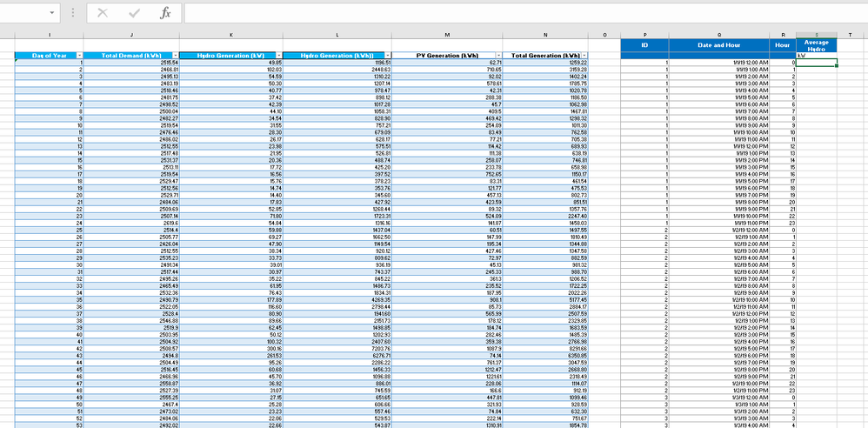Viewport: 868px width, 428px height.
Task: Select the total generation cell 1259.22
Action: pyautogui.click(x=545, y=64)
